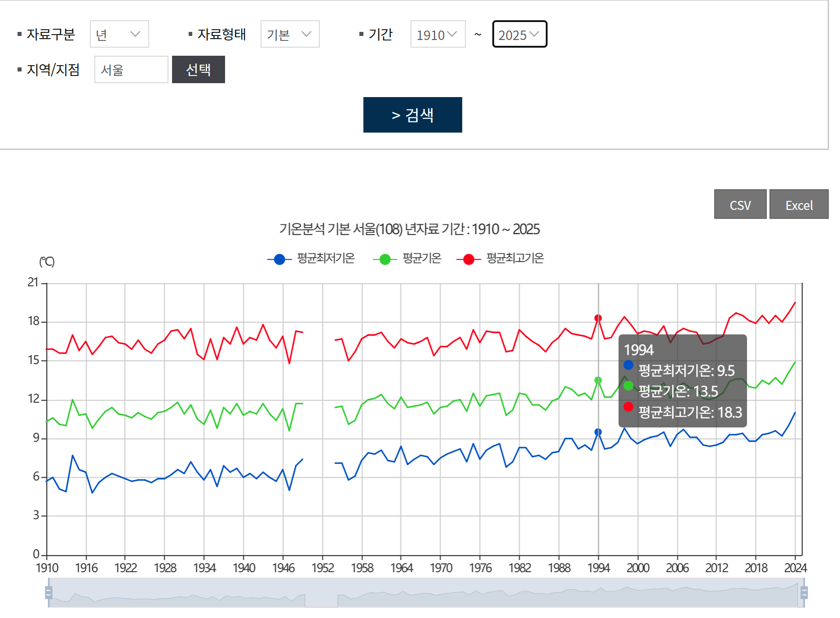This screenshot has height=618, width=840.
Task: Open the 자료형태 dropdown showing 기본
Action: tap(290, 34)
